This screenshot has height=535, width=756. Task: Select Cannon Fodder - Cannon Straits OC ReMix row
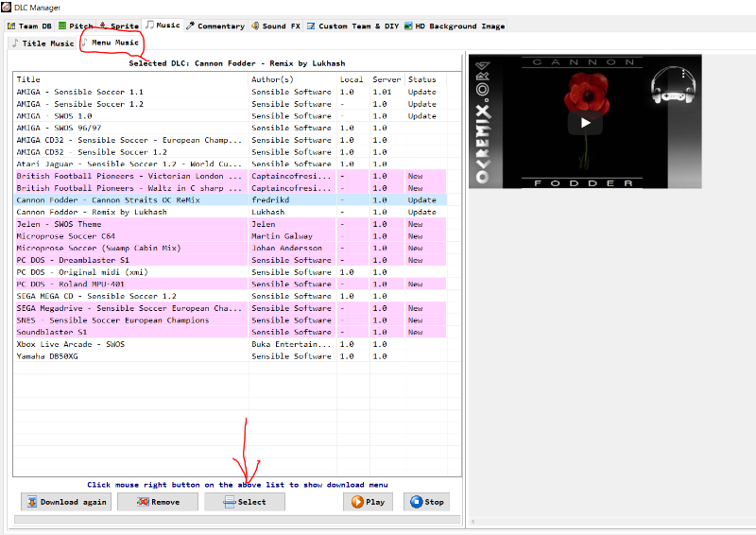(x=129, y=200)
